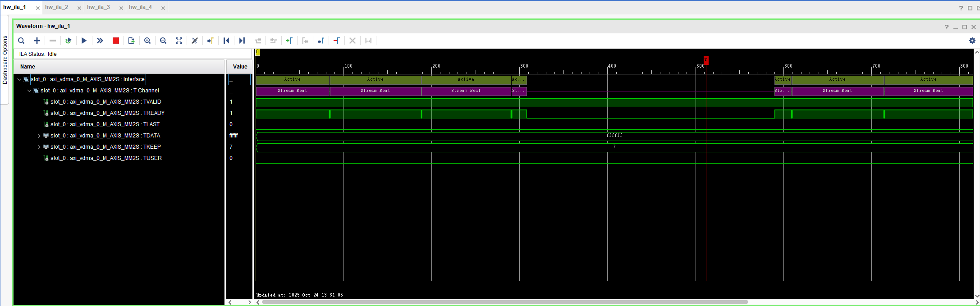
Task: Expand the TKEEP bus signal
Action: (x=39, y=147)
